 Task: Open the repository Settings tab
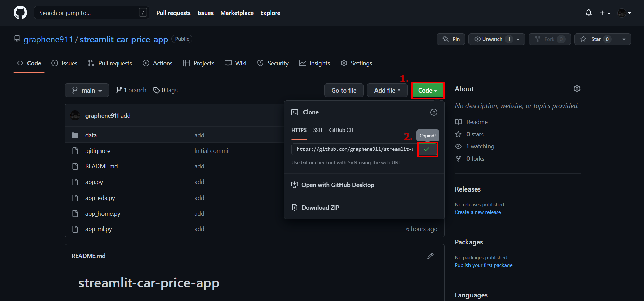tap(356, 63)
